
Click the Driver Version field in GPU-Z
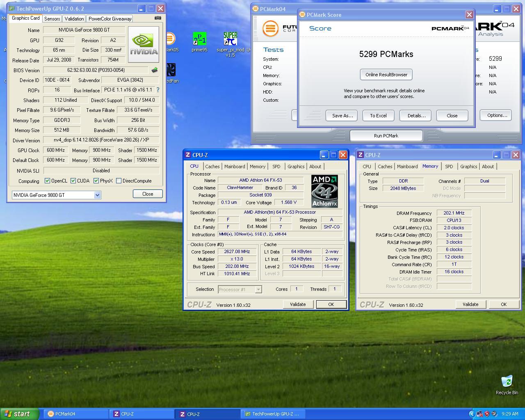coord(101,140)
